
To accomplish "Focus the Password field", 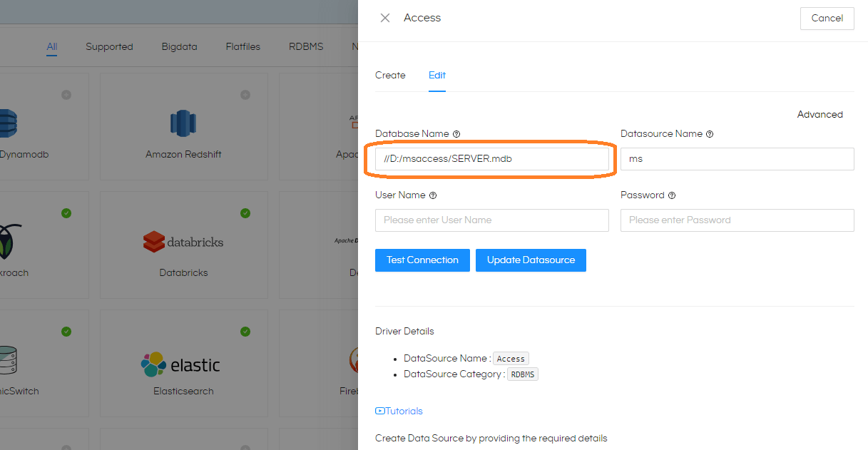I will [737, 220].
